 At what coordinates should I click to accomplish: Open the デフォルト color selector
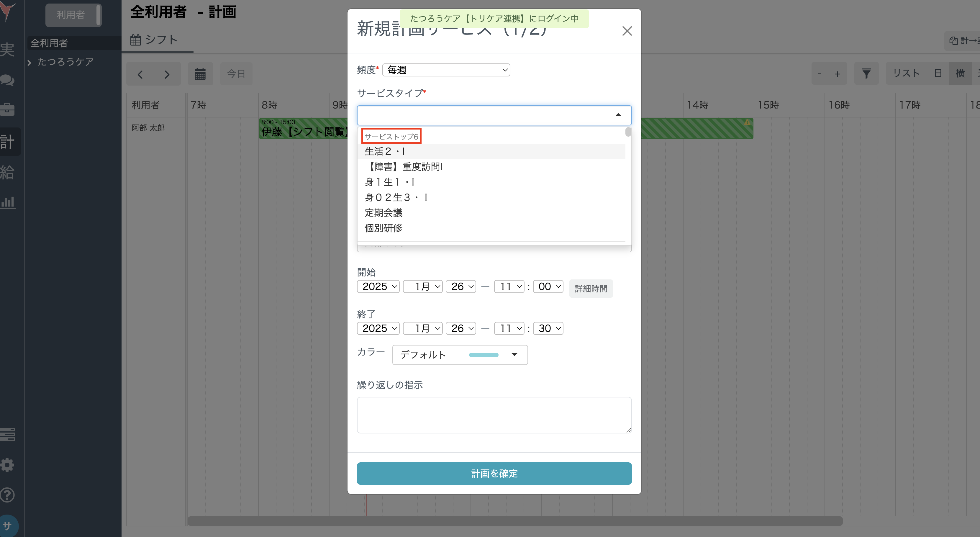point(460,354)
